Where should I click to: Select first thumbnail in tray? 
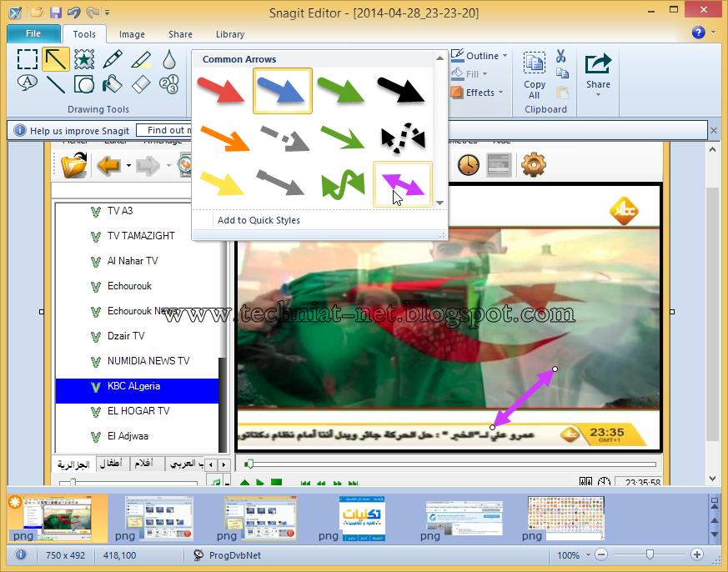point(57,518)
